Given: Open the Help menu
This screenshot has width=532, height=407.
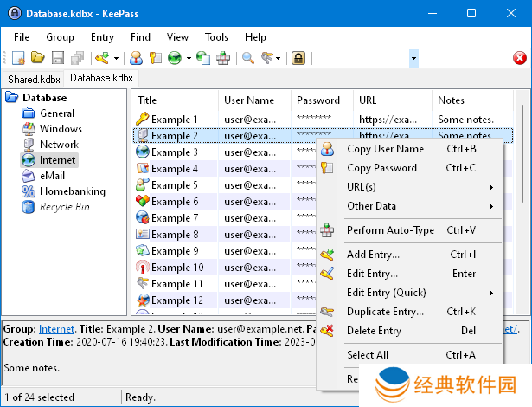Looking at the screenshot, I should click(x=255, y=37).
